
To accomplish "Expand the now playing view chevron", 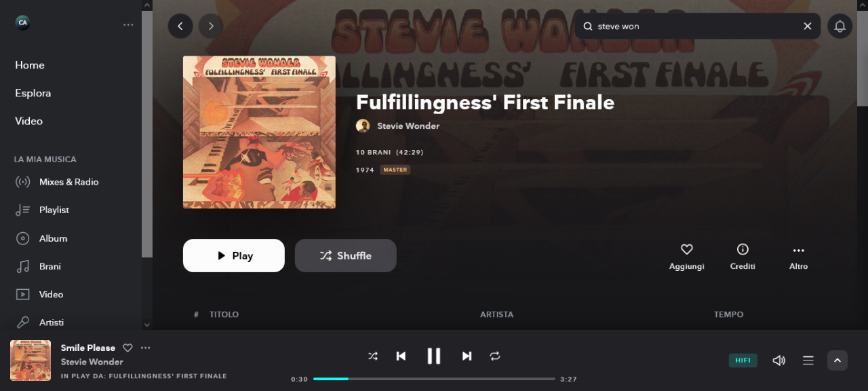I will (837, 360).
